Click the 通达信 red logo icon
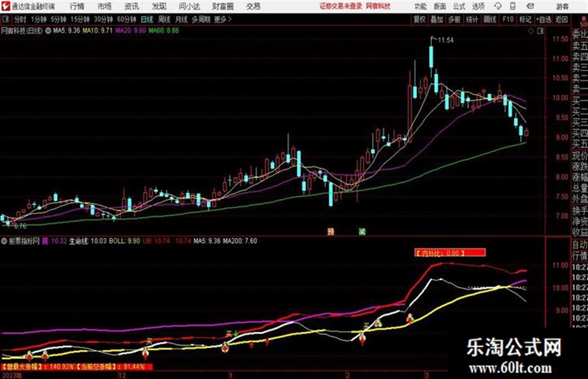Image resolution: width=588 pixels, height=379 pixels. [5, 6]
